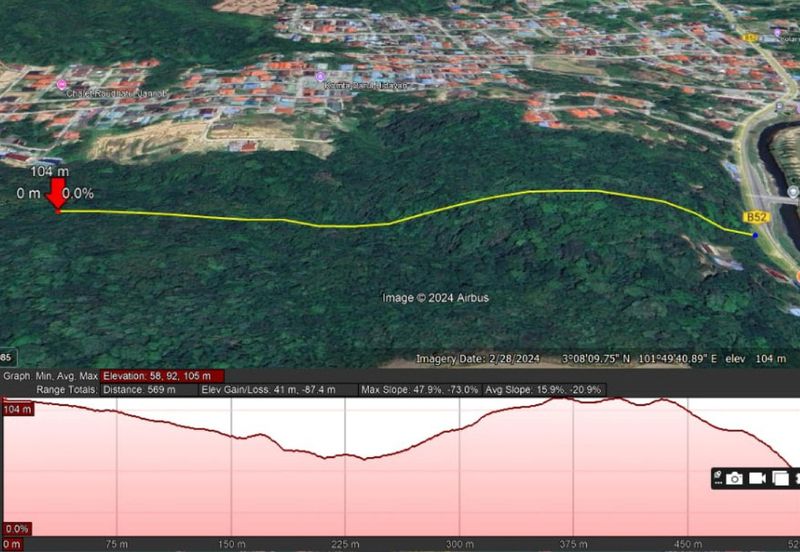Viewport: 800px width, 552px height.
Task: Click the Imagery Date: 2/28/2024 text
Action: [478, 359]
